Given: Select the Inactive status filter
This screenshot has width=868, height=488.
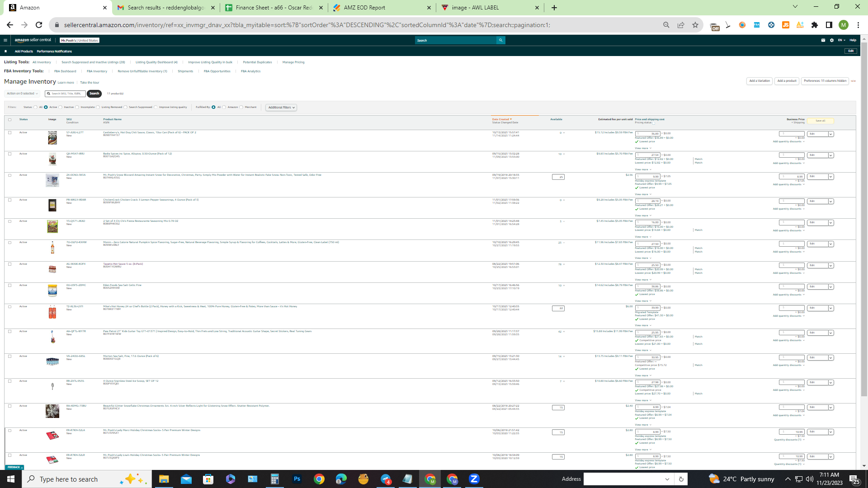Looking at the screenshot, I should pyautogui.click(x=61, y=108).
